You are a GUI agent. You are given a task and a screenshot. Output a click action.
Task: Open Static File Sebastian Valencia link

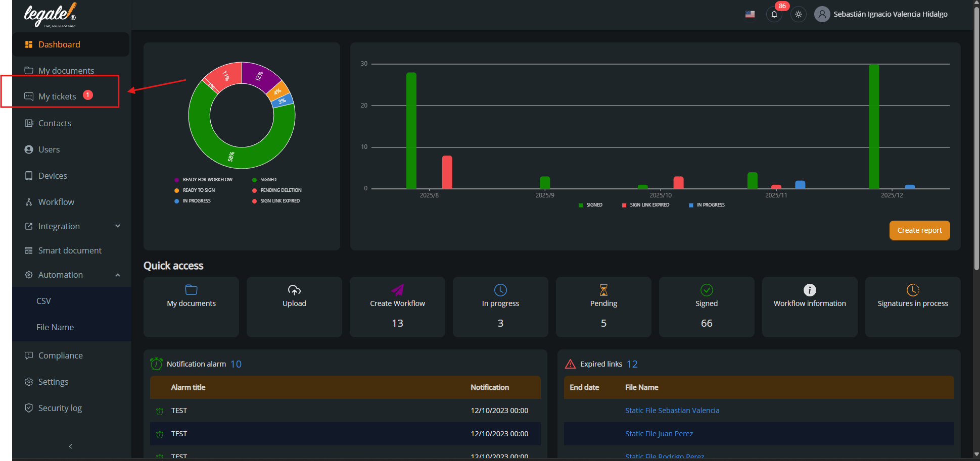click(x=672, y=411)
